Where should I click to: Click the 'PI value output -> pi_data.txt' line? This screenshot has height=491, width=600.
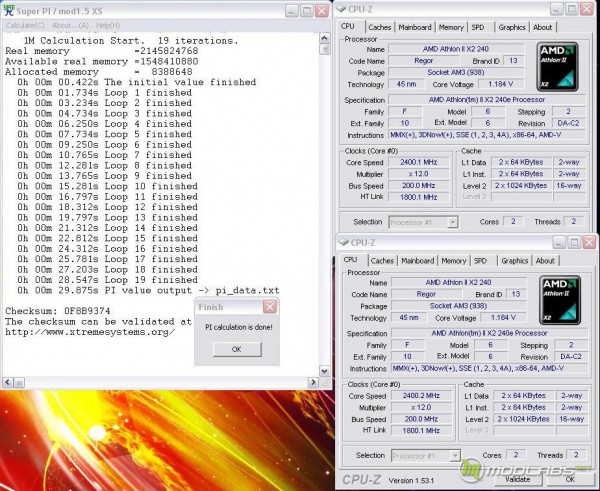click(148, 290)
